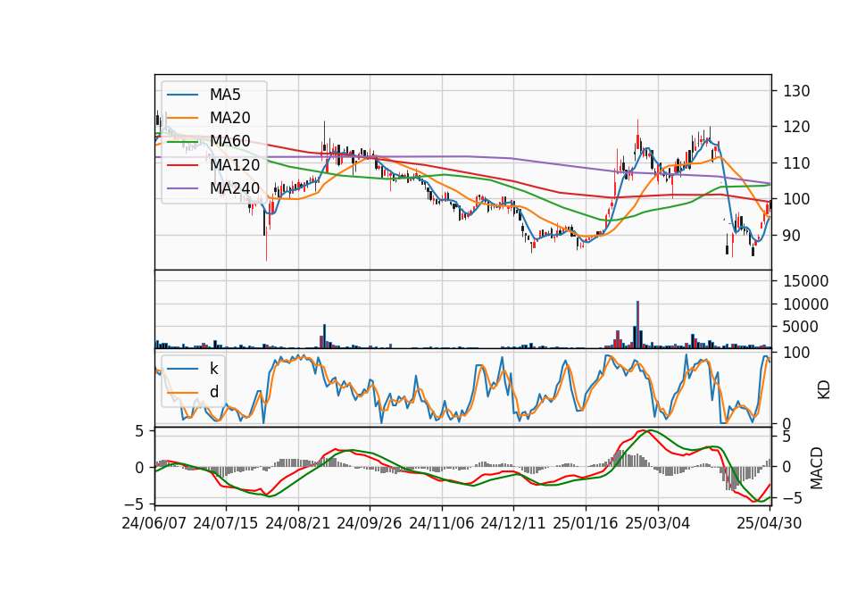857x616 pixels.
Task: Click the MA240 legend label
Action: pos(235,188)
